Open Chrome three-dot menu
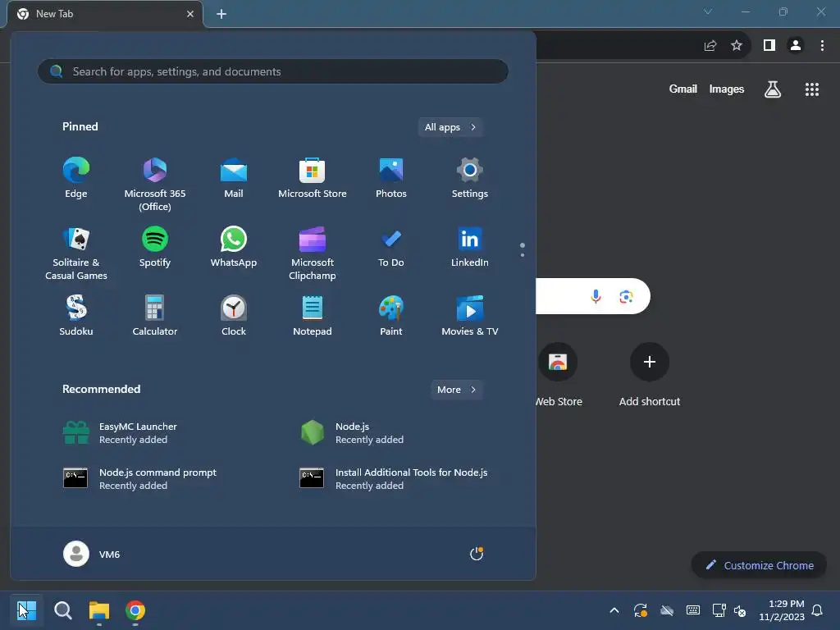Viewport: 840px width, 630px height. pyautogui.click(x=822, y=46)
